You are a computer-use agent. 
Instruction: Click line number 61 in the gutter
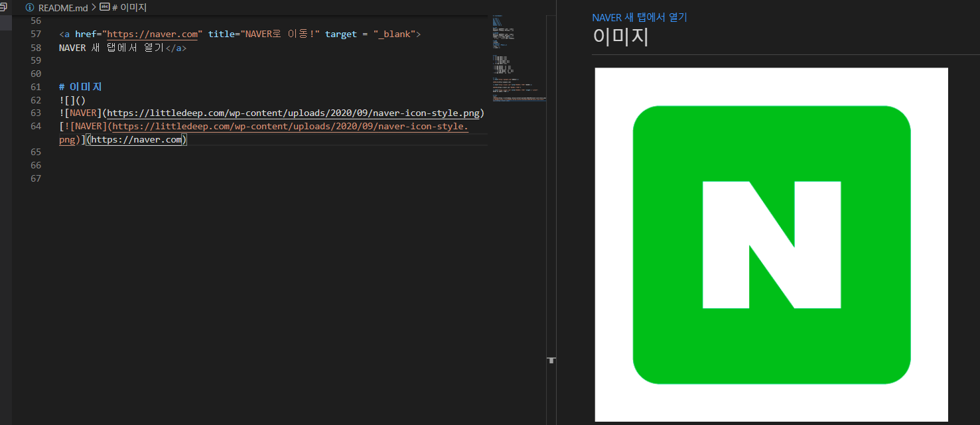click(36, 87)
